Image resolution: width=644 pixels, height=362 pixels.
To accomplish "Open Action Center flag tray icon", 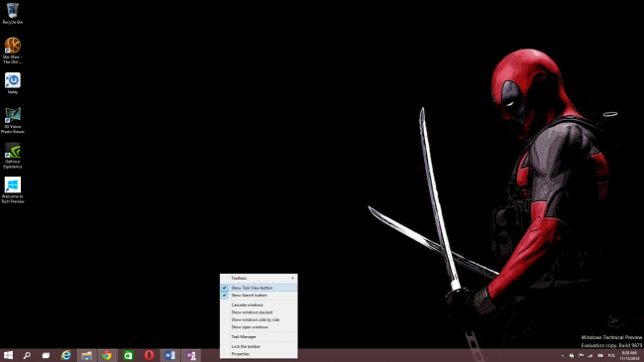I will 582,356.
